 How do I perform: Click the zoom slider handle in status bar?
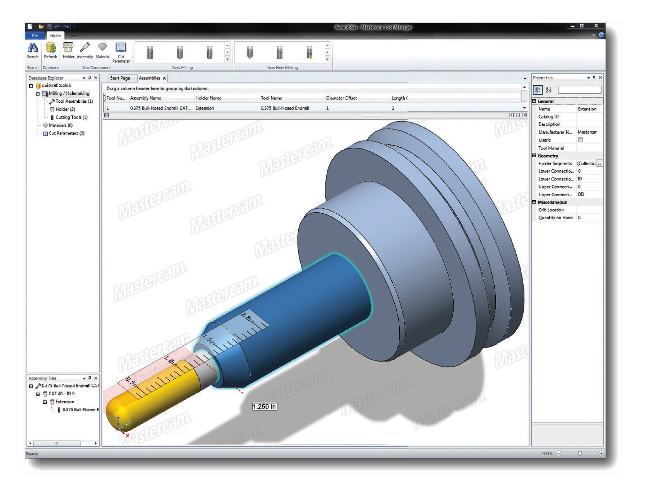coord(580,453)
